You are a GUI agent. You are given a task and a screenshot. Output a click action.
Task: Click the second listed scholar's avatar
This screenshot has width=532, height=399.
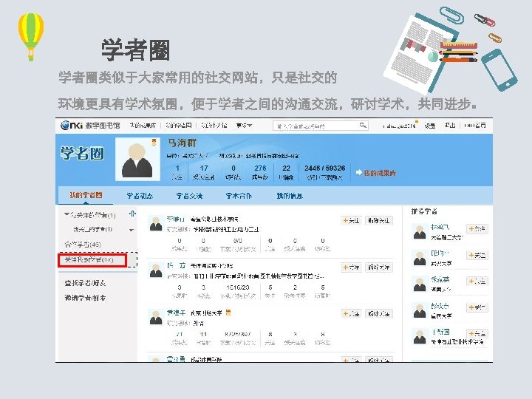click(x=156, y=270)
